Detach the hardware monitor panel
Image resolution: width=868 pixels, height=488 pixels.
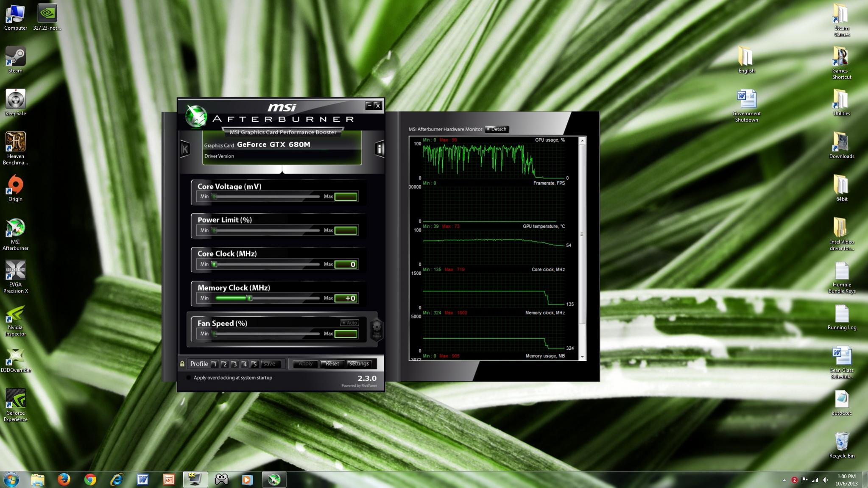pos(497,129)
